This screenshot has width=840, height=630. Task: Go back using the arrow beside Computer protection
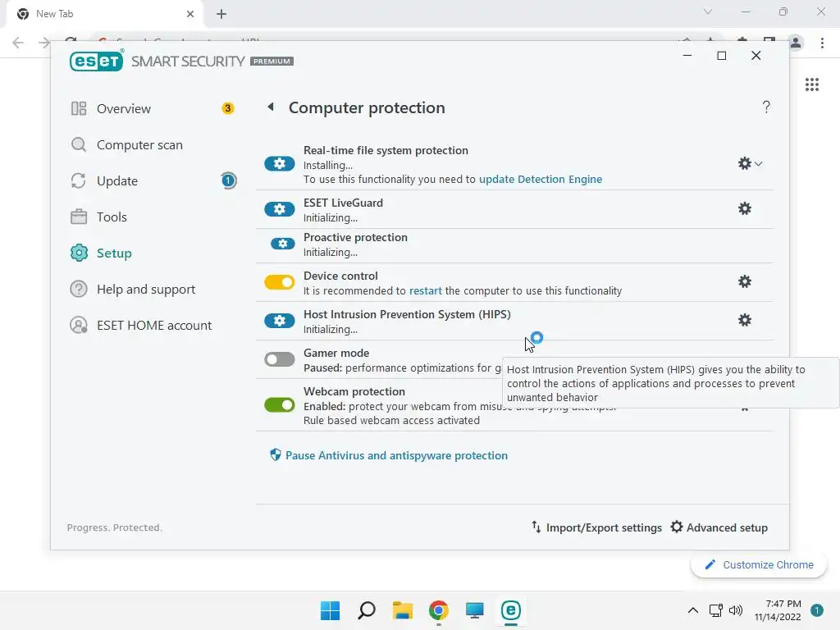click(x=271, y=107)
